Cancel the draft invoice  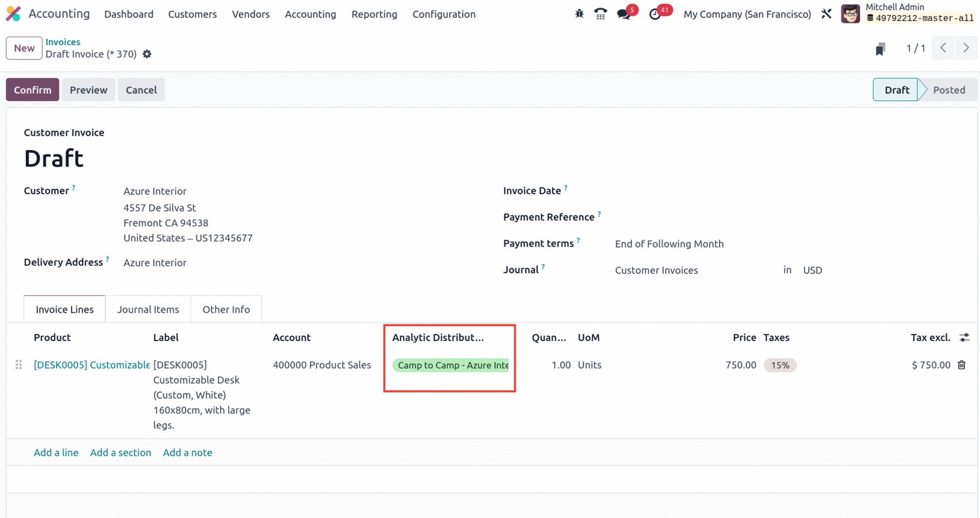(141, 90)
